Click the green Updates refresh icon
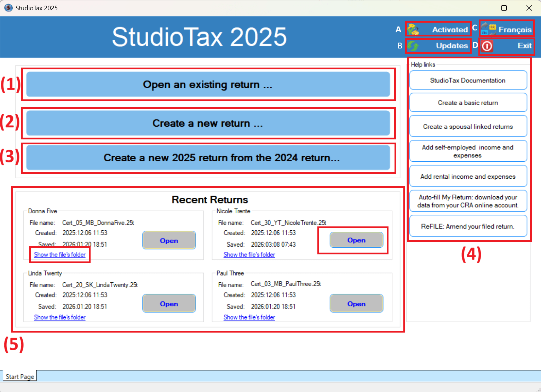 coord(413,46)
